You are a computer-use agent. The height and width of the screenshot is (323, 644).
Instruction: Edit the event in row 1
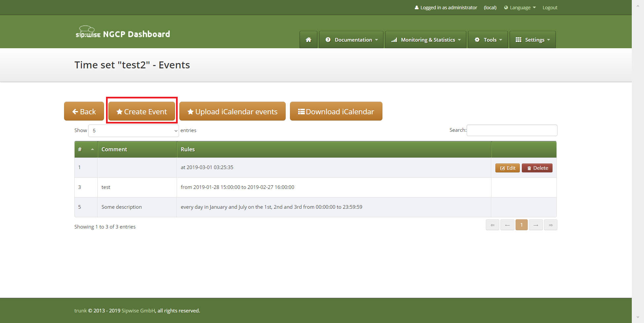click(507, 168)
